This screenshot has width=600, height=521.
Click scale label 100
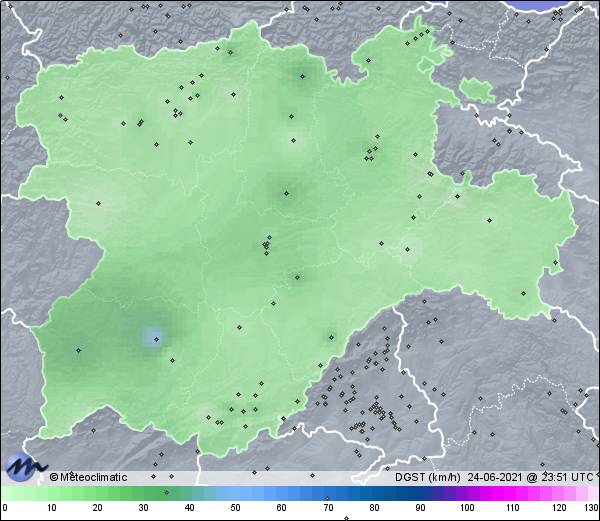click(467, 508)
